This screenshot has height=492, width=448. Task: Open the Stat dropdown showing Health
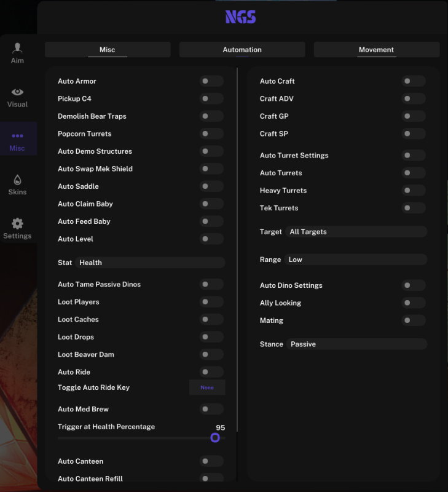click(x=150, y=263)
